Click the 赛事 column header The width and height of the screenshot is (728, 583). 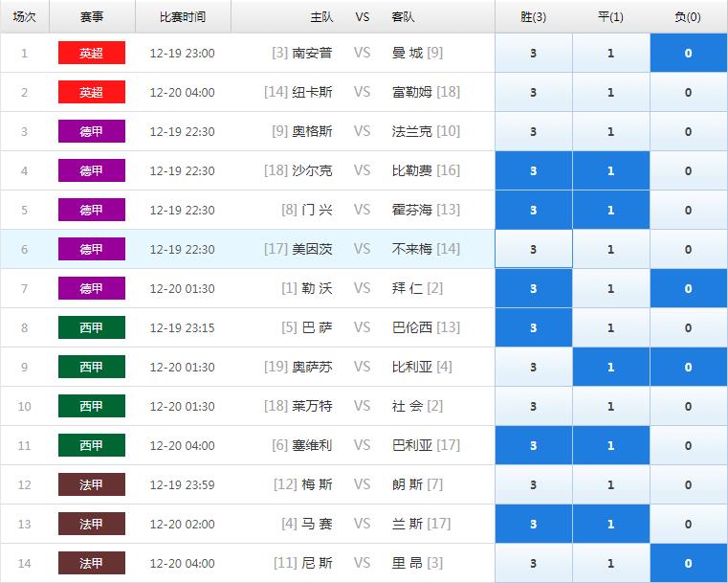pos(92,17)
